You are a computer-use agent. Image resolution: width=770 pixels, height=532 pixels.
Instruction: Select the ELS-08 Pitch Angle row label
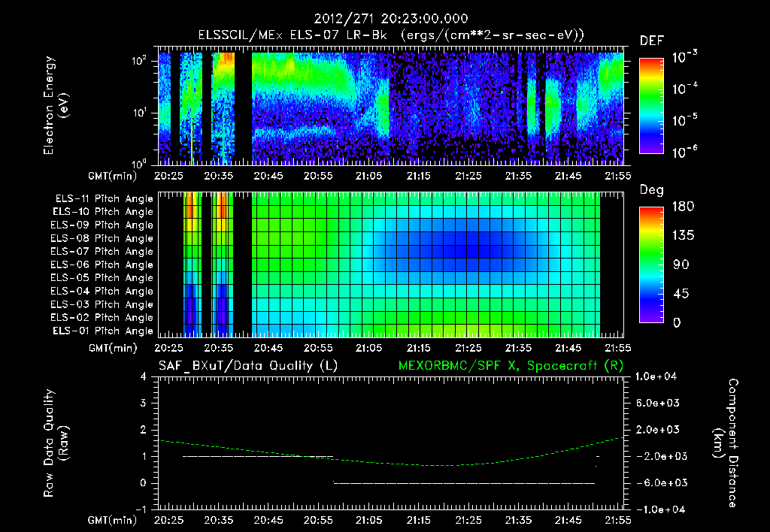[x=102, y=238]
